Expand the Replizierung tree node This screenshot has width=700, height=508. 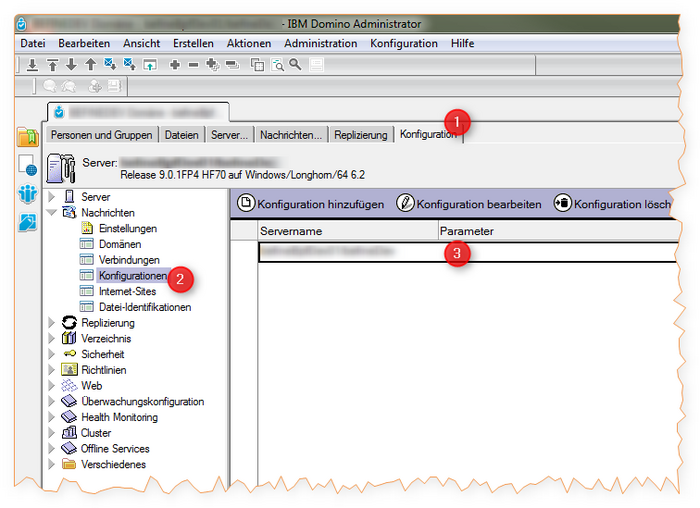click(x=52, y=323)
